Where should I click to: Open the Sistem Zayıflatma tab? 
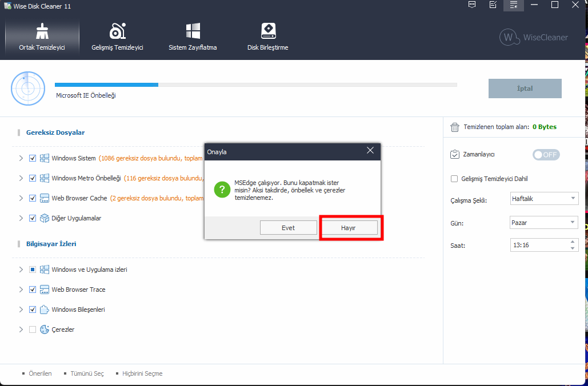coord(193,37)
